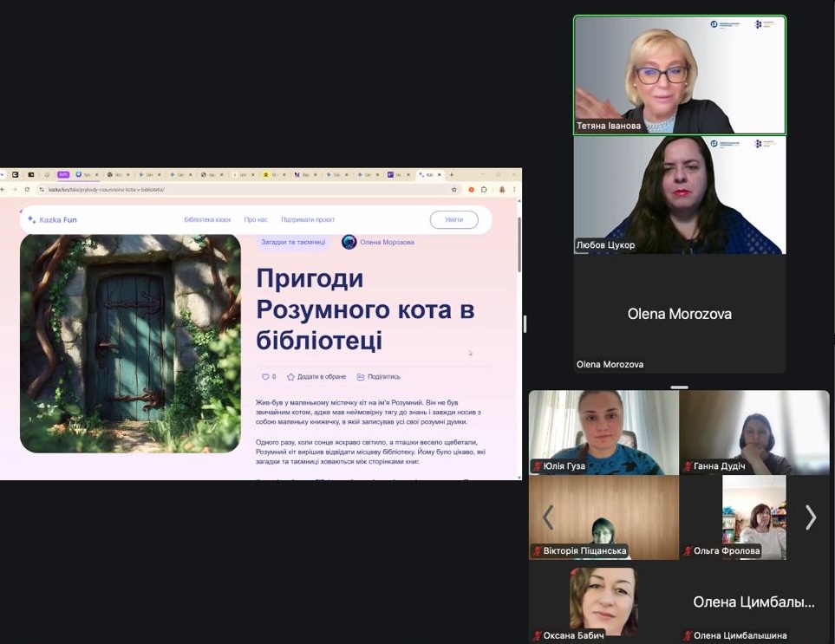Image resolution: width=835 pixels, height=644 pixels.
Task: Click the heart like icon under the title
Action: (265, 377)
